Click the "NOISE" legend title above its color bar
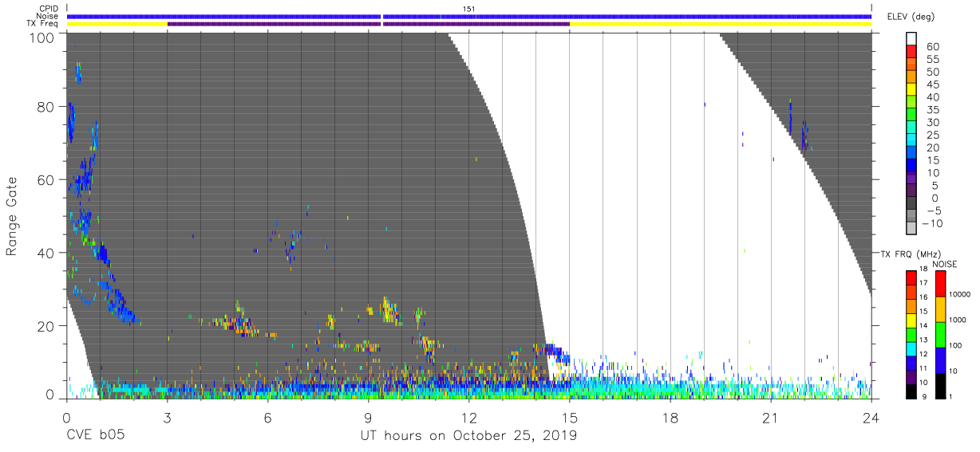980x452 pixels. 945,264
